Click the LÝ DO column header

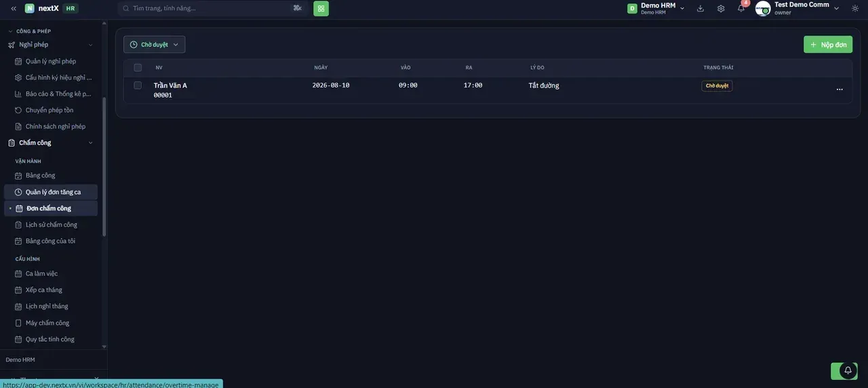click(x=537, y=68)
